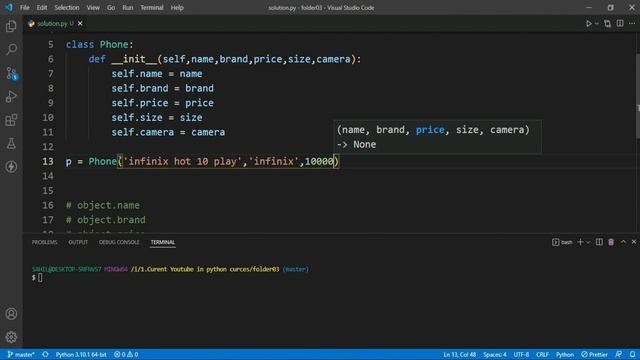Open the Run menu
Screen dimensions: 640x360
[128, 7]
